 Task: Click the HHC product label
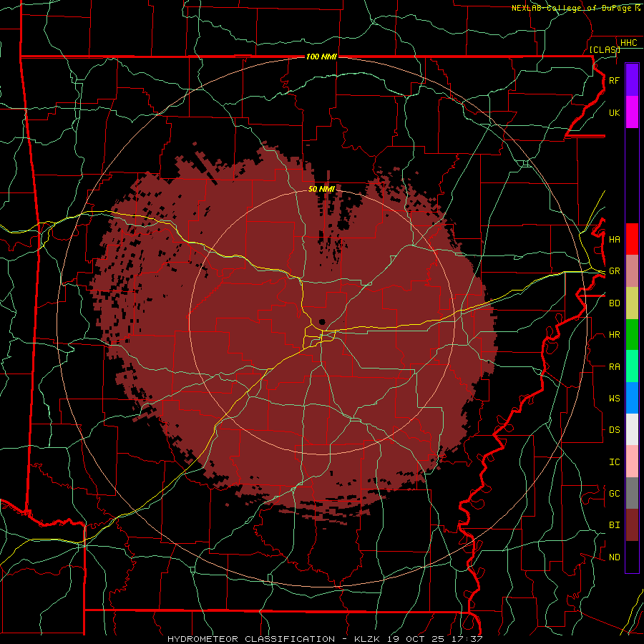pyautogui.click(x=628, y=43)
